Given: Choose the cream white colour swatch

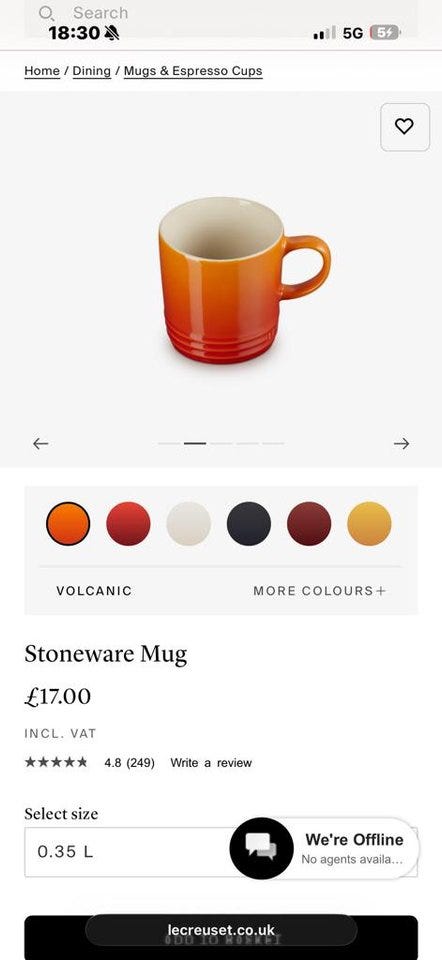Looking at the screenshot, I should point(189,523).
